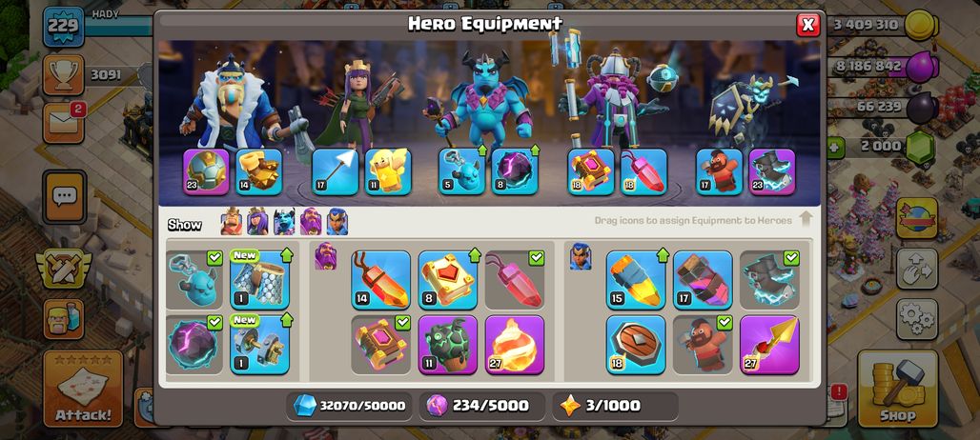This screenshot has height=440, width=980.
Task: Select the level 27 Electro Boots spear equipment
Action: coord(769,345)
